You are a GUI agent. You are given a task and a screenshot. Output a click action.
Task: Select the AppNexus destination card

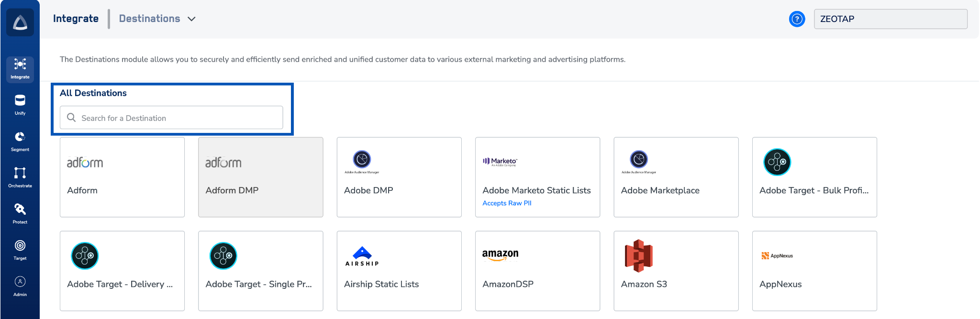click(814, 271)
